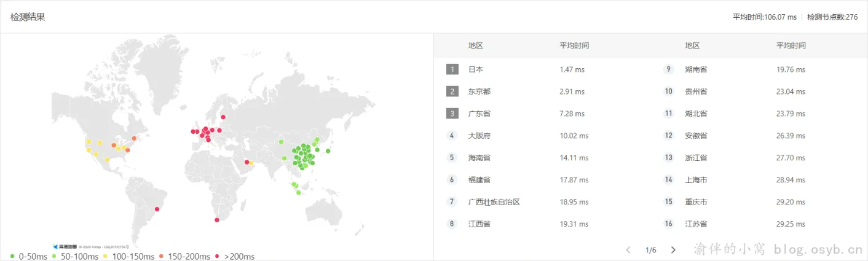Click the first 地区 column header
The height and width of the screenshot is (261, 868).
[476, 45]
